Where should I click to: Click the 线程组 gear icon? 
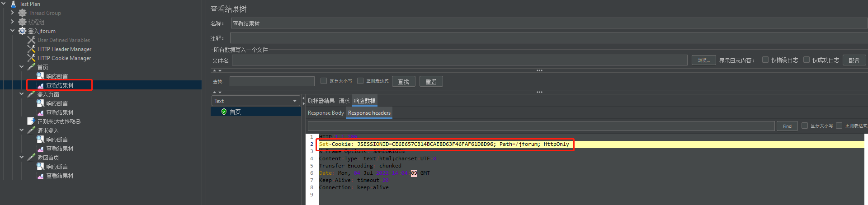click(22, 22)
